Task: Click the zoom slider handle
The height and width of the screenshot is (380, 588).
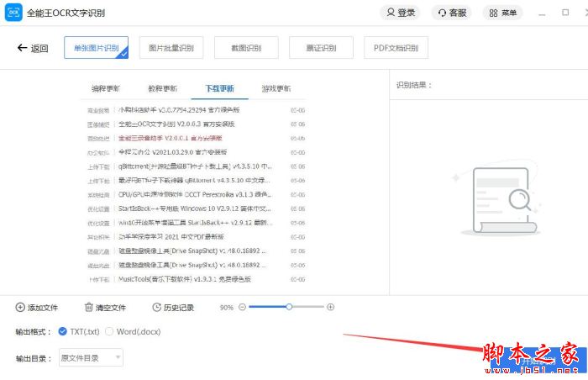Action: click(288, 308)
